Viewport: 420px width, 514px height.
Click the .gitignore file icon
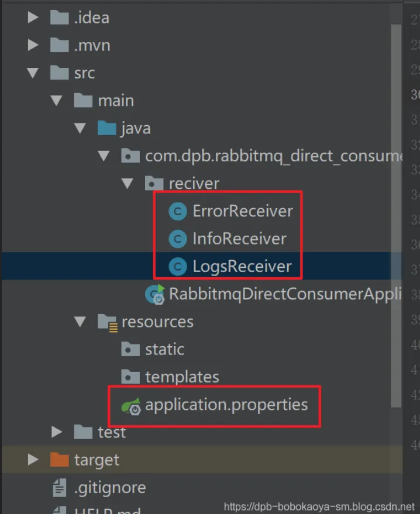[59, 488]
